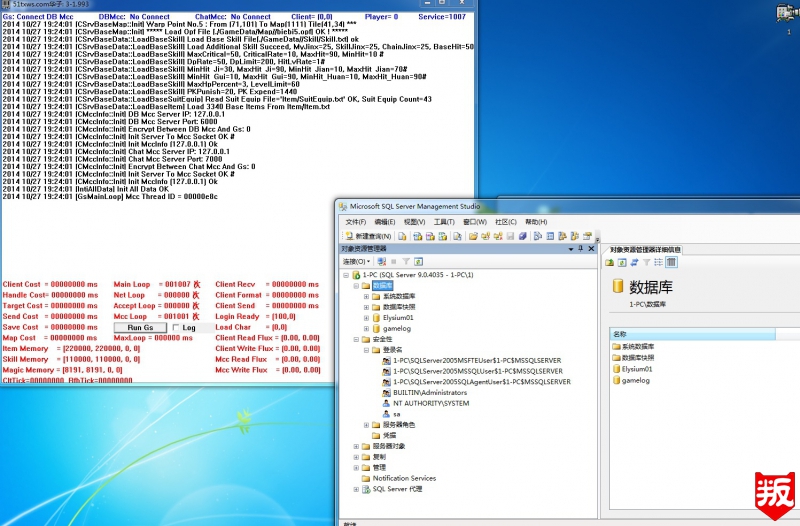Collapse the 1-PC server root node

click(346, 275)
